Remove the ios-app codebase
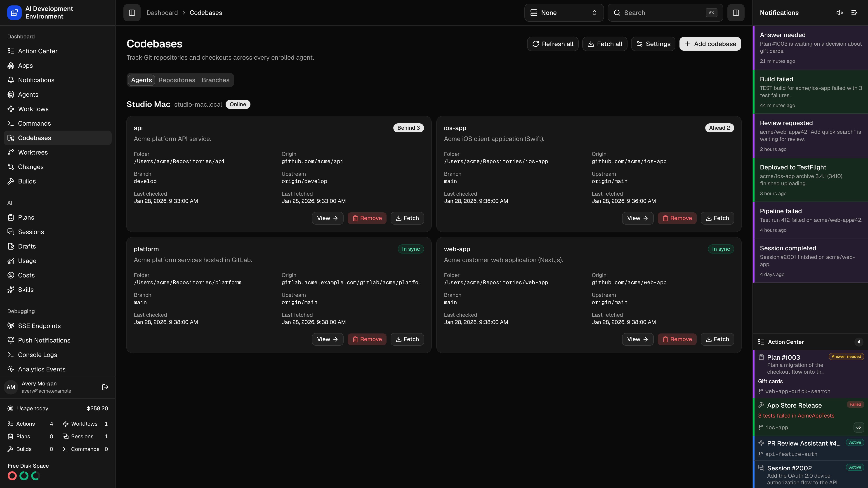Screen dimensions: 868x488 [677, 218]
